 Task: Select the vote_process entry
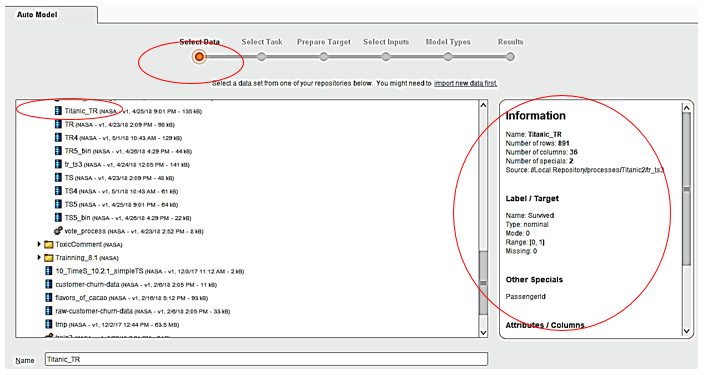click(134, 231)
